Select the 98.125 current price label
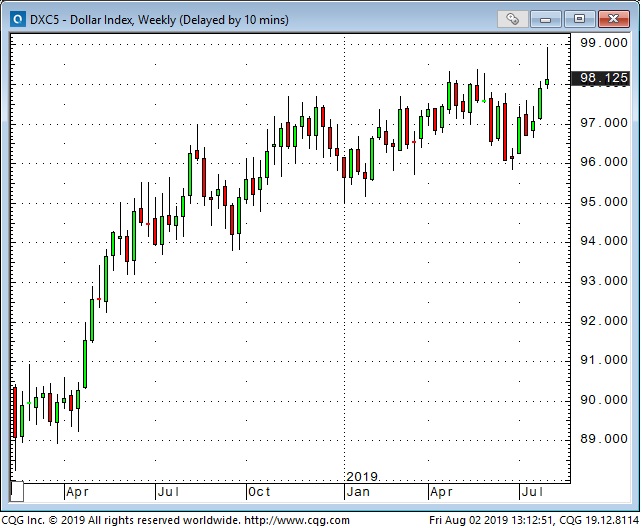The width and height of the screenshot is (642, 528). pyautogui.click(x=600, y=78)
